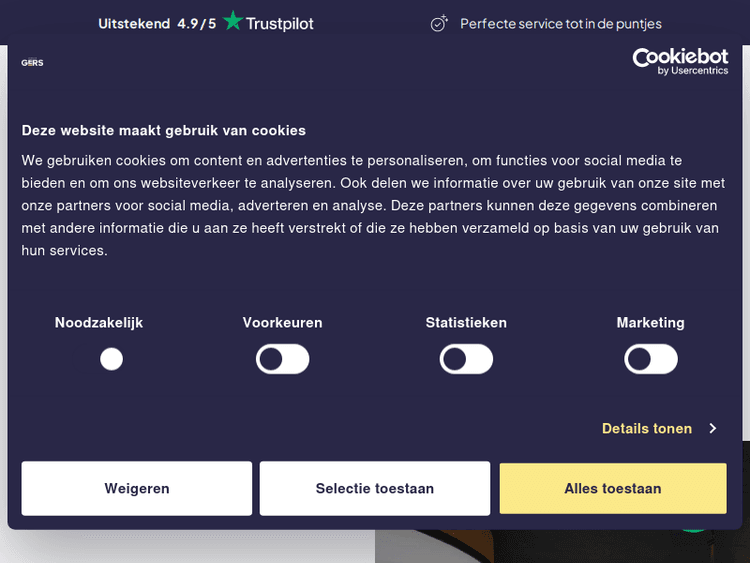The height and width of the screenshot is (563, 750).
Task: Click the Noodzakelijk label
Action: 99,323
